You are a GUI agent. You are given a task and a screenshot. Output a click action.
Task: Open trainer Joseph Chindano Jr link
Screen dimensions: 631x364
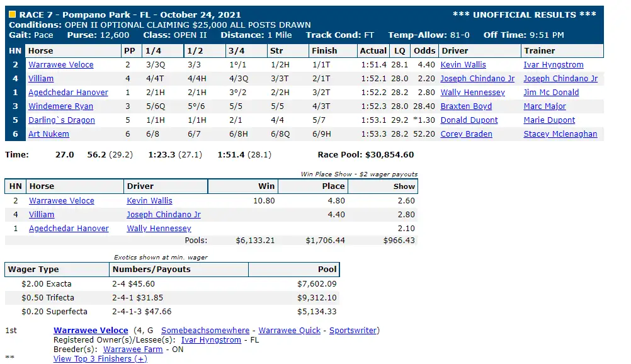tap(560, 79)
